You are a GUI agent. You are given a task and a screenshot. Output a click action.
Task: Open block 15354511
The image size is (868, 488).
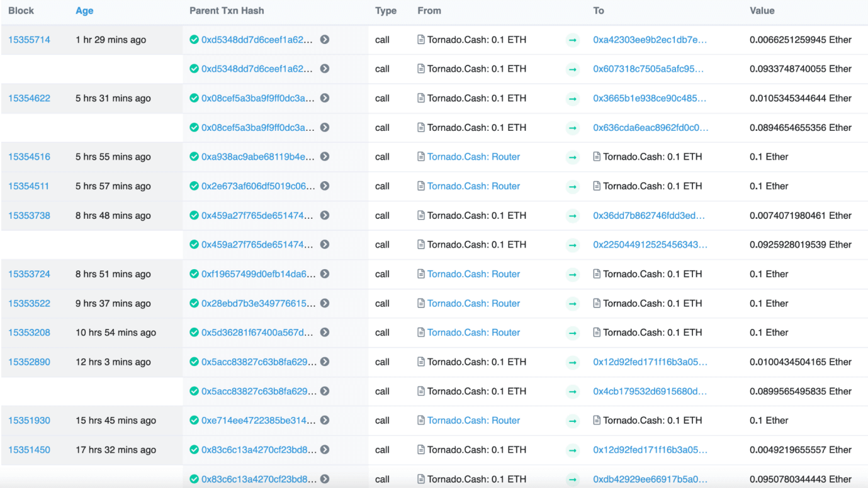(x=28, y=186)
